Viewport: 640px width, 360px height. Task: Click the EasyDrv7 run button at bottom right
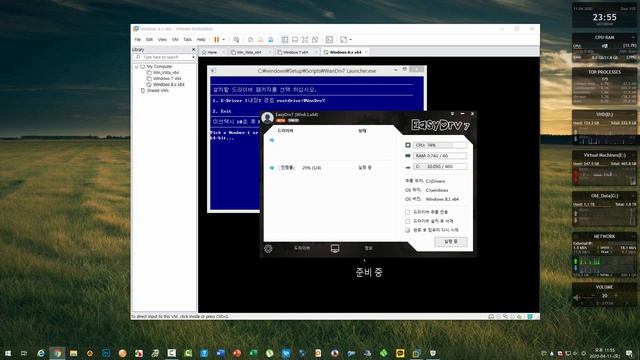pyautogui.click(x=451, y=242)
